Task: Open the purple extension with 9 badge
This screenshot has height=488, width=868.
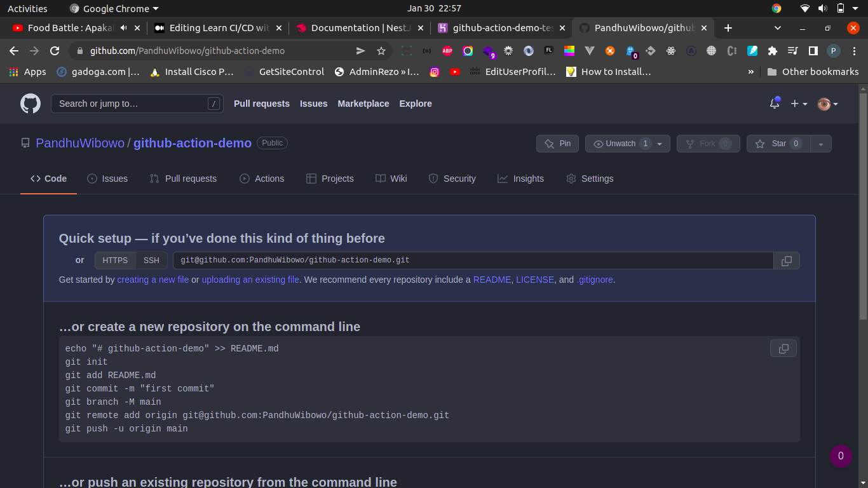Action: click(x=489, y=51)
